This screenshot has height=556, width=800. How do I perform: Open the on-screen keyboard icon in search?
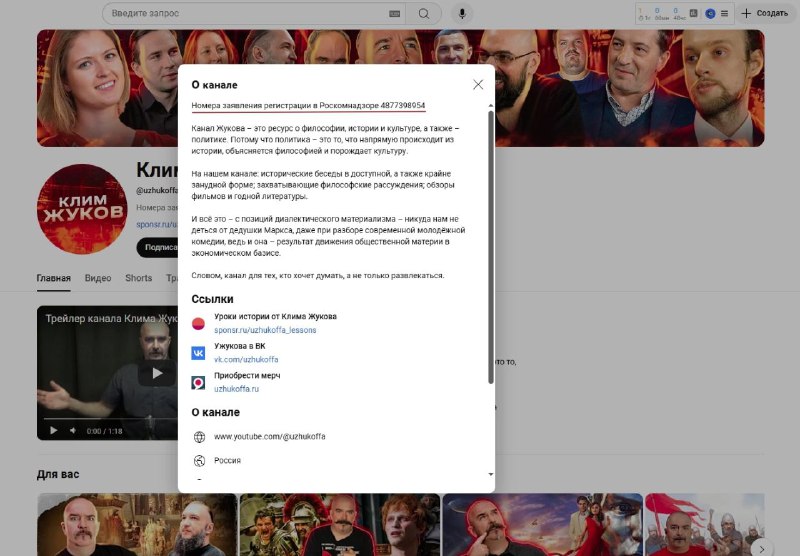pos(394,14)
